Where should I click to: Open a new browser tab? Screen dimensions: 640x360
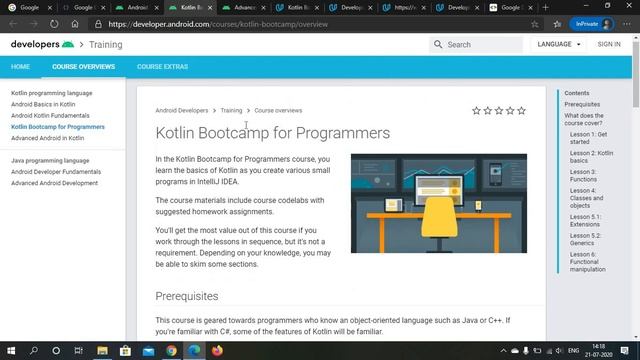(545, 7)
